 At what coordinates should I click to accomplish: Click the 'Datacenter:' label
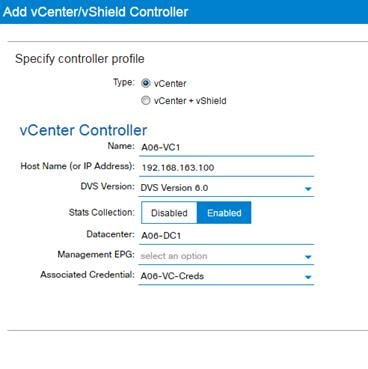(111, 234)
